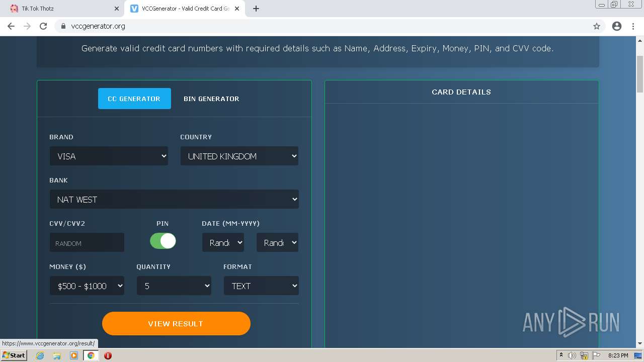Screen dimensions: 644x362
Task: Toggle the PIN switch off
Action: click(x=163, y=241)
